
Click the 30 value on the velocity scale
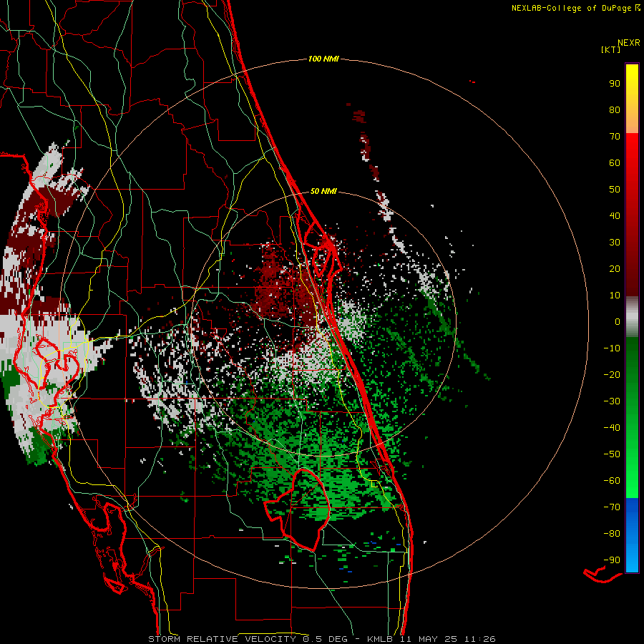615,243
